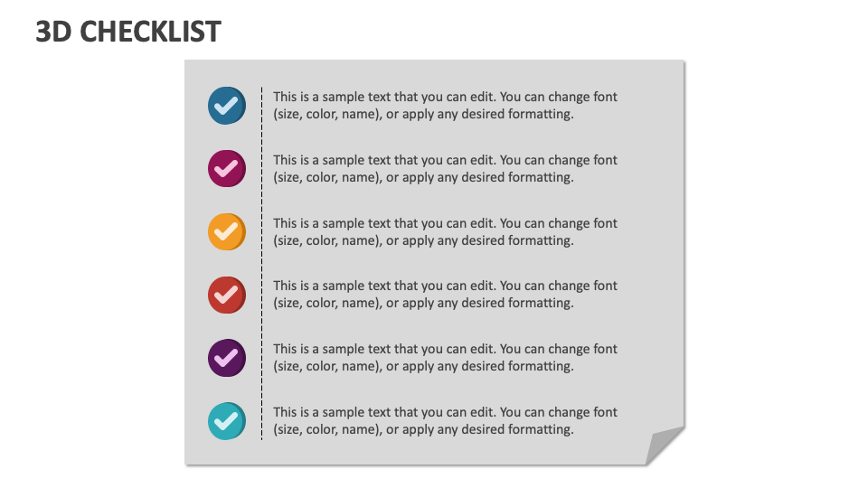Screen dimensions: 868x488
Task: Select sample text beside orange checkmark
Action: pos(445,231)
